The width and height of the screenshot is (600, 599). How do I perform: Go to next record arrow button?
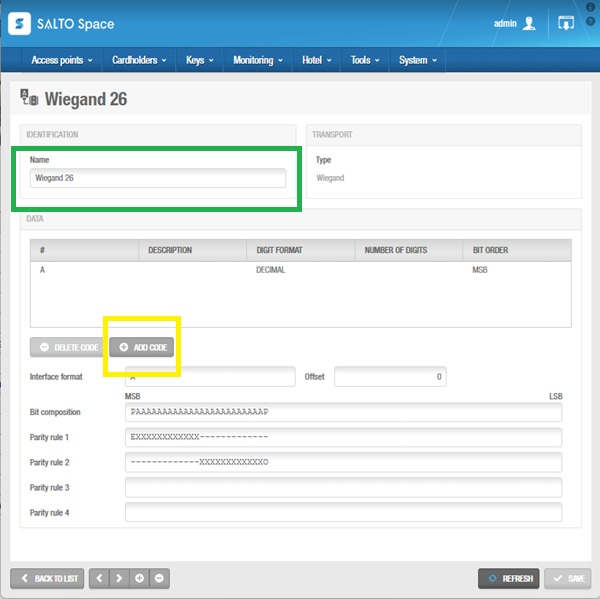119,578
